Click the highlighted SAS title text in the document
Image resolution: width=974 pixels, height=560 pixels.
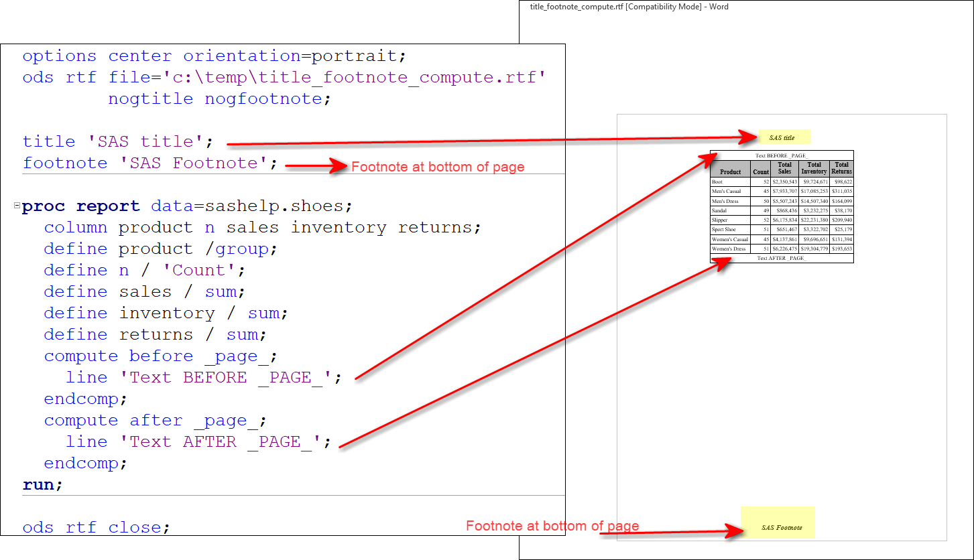pos(784,137)
